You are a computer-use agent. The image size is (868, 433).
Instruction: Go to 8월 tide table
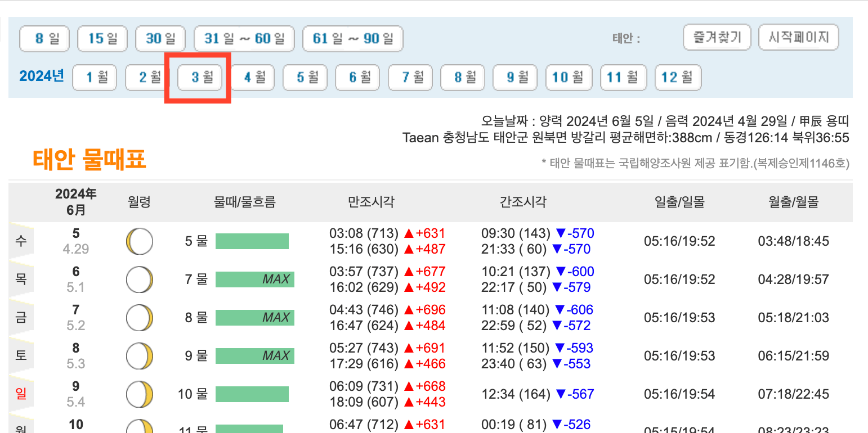[463, 78]
